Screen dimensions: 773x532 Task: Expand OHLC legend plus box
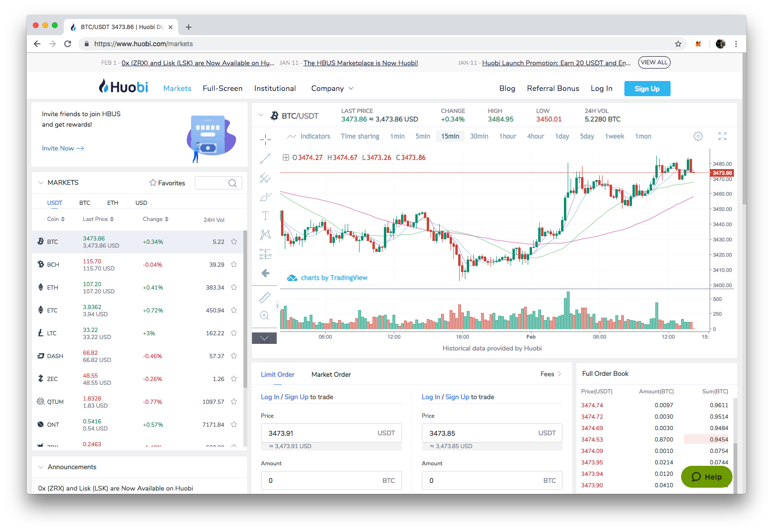(x=286, y=157)
